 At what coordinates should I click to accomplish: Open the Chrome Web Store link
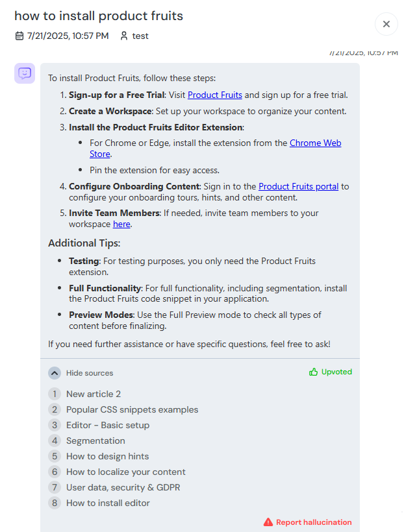pyautogui.click(x=315, y=143)
